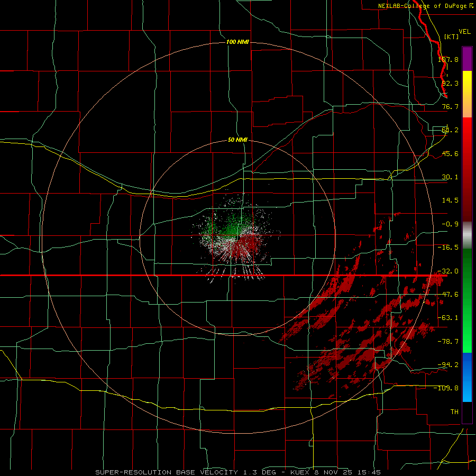Click the 76.7 velocity scale value
Viewport: 476px width, 476px height.
450,106
